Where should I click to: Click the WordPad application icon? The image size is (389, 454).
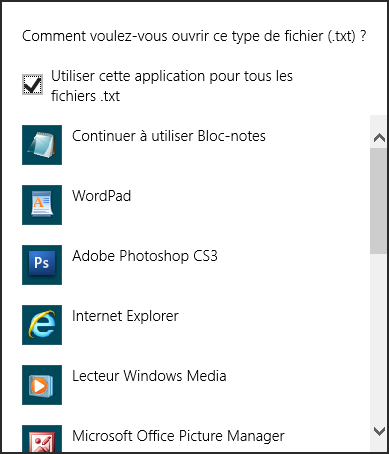pos(42,205)
